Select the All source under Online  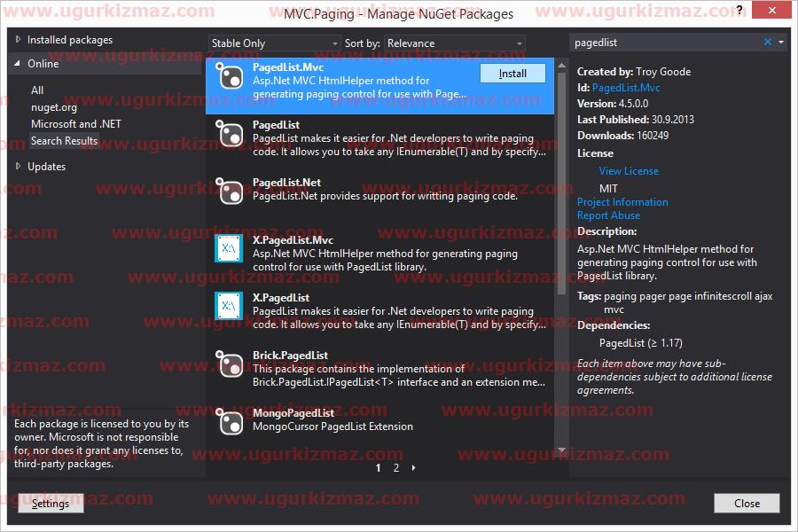click(x=37, y=90)
